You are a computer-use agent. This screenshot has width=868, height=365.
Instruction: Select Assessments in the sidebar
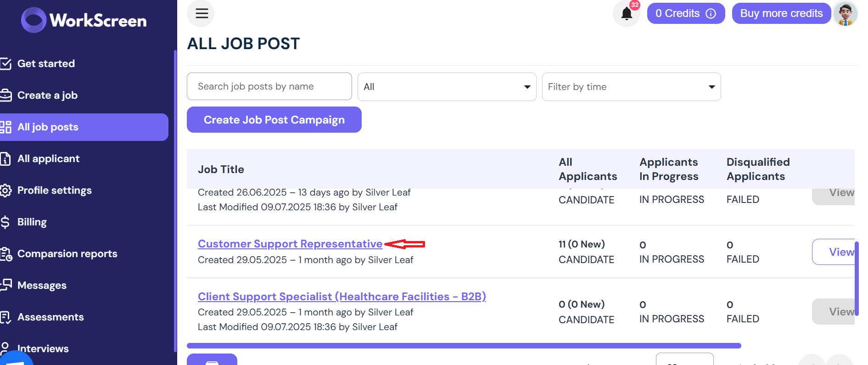click(50, 317)
